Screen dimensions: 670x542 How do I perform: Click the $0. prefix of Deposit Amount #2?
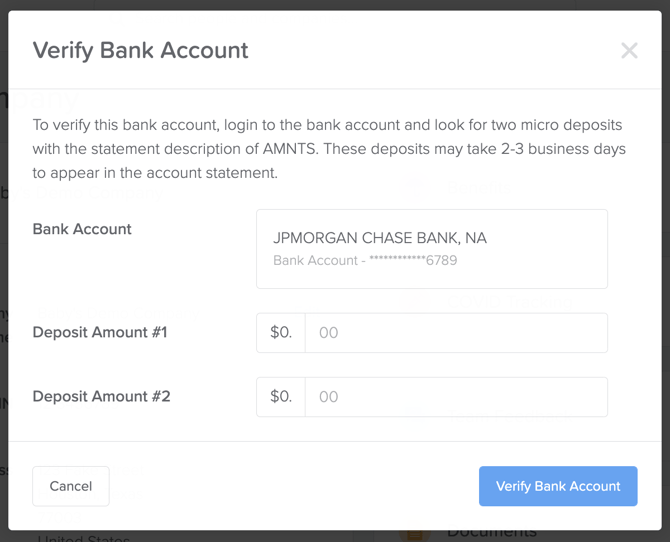(281, 397)
